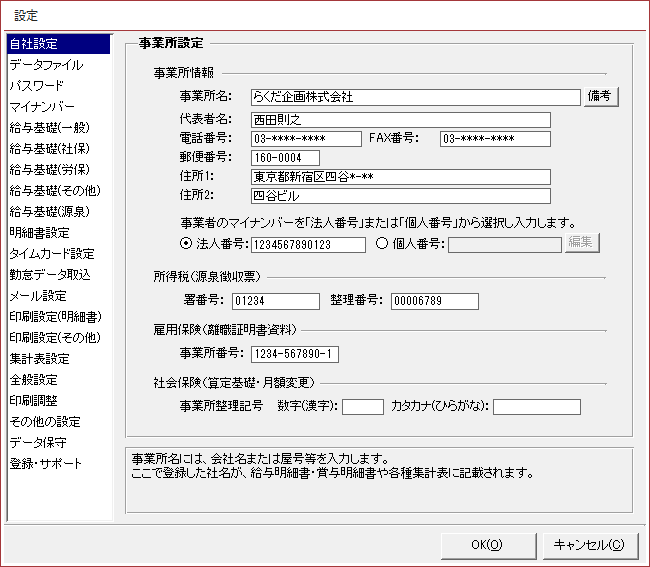This screenshot has width=650, height=567.
Task: Click the 電話番号 input field
Action: coord(304,138)
